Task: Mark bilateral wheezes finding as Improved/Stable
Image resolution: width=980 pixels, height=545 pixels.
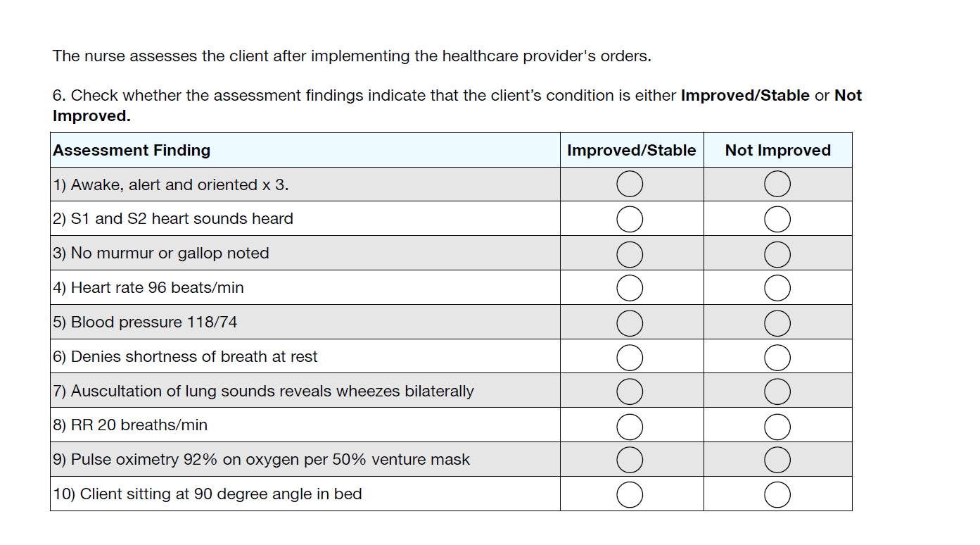Action: 630,391
